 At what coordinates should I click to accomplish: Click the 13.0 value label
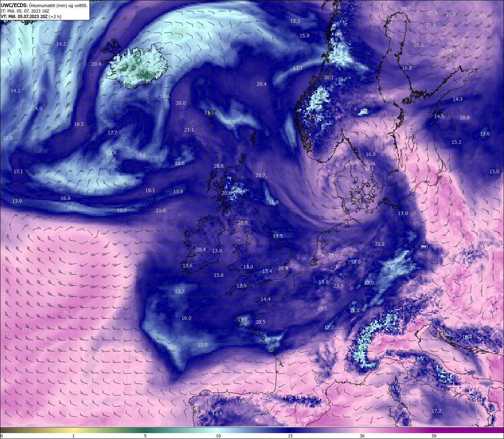[x=248, y=267]
